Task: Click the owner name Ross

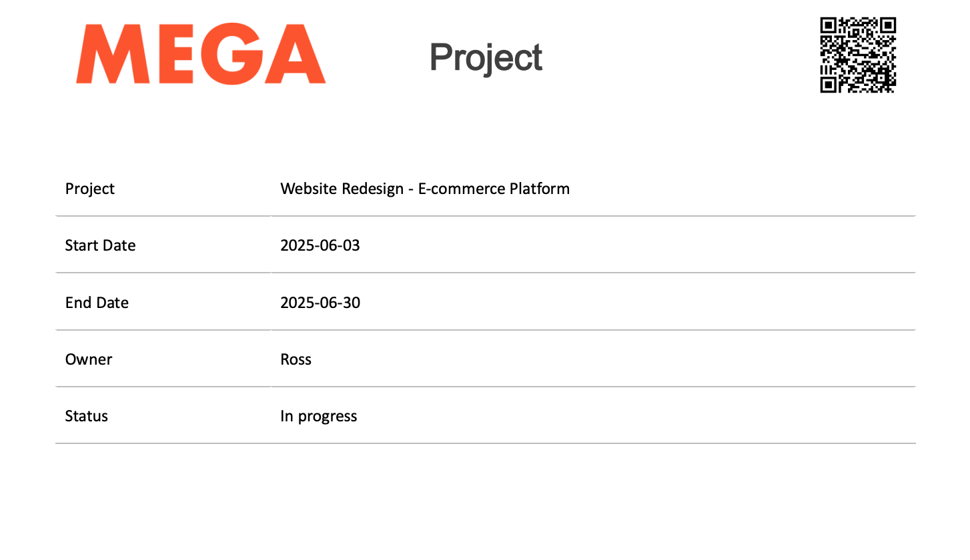Action: (296, 359)
